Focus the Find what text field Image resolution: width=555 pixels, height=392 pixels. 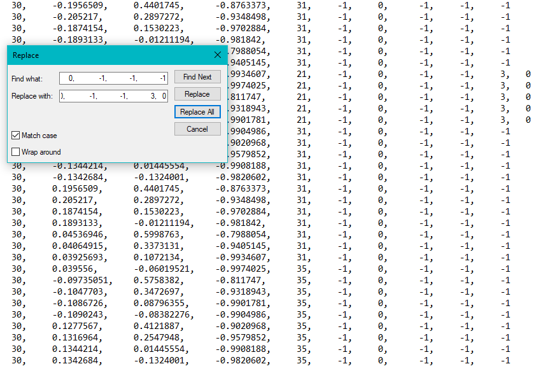pyautogui.click(x=113, y=78)
